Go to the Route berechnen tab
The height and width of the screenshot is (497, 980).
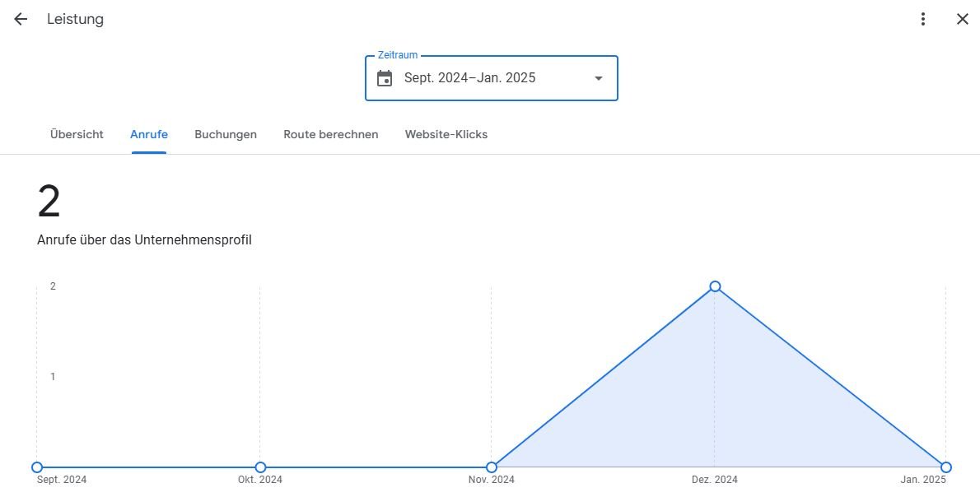tap(330, 134)
